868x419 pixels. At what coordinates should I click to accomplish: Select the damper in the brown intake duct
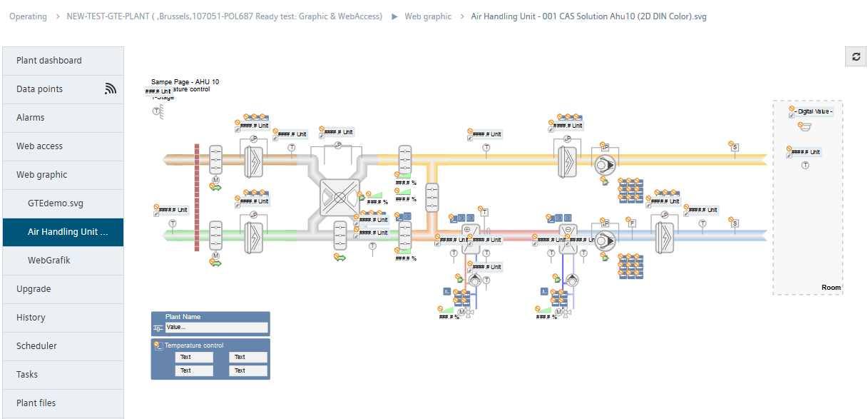point(215,160)
